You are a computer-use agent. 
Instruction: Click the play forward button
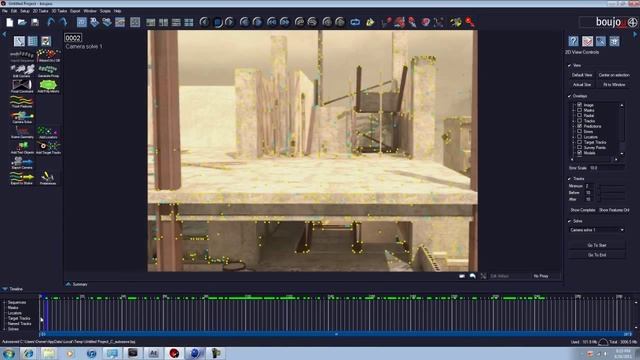(x=229, y=22)
